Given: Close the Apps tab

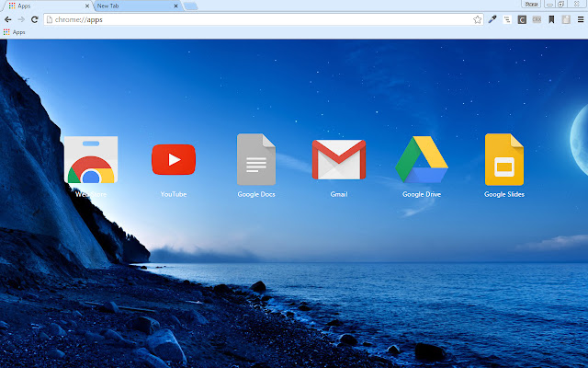Looking at the screenshot, I should coord(87,6).
